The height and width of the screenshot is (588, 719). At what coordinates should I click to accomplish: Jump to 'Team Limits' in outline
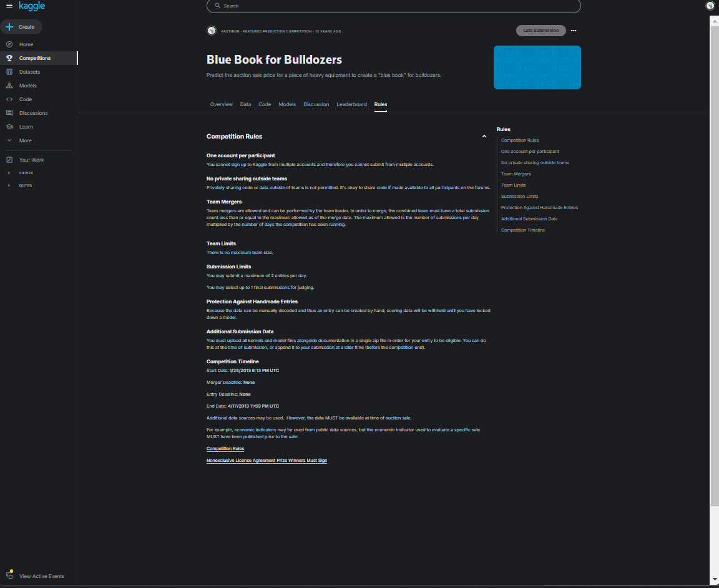[513, 185]
